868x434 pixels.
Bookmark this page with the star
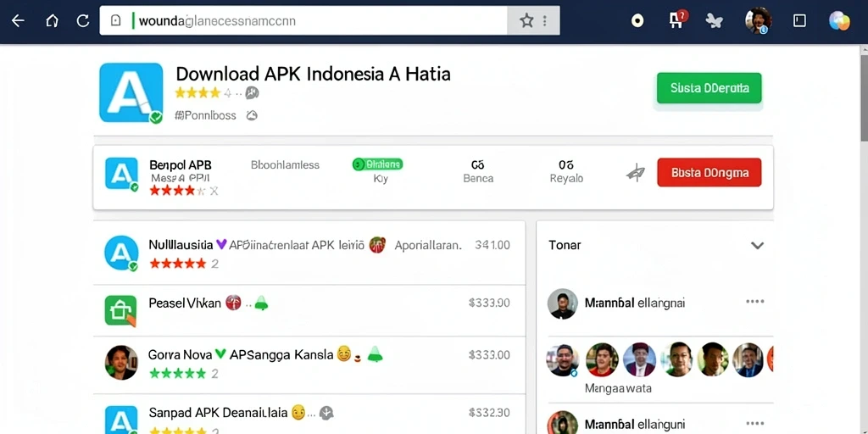pyautogui.click(x=526, y=21)
